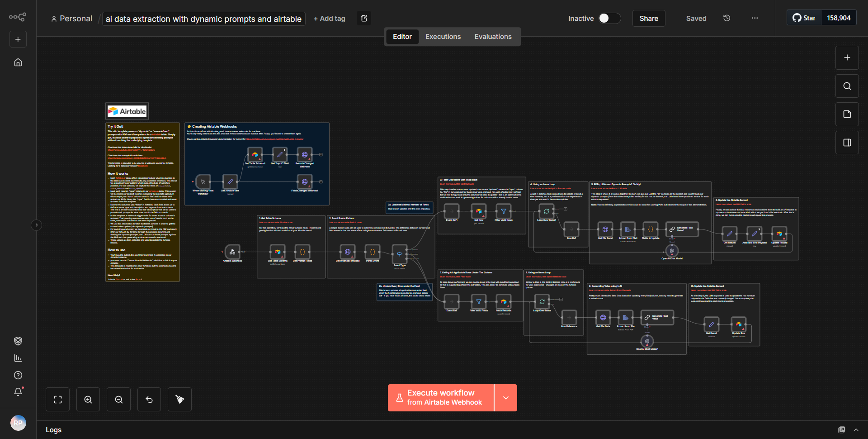The width and height of the screenshot is (868, 439).
Task: Expand the left navigation panel arrow
Action: tap(36, 225)
